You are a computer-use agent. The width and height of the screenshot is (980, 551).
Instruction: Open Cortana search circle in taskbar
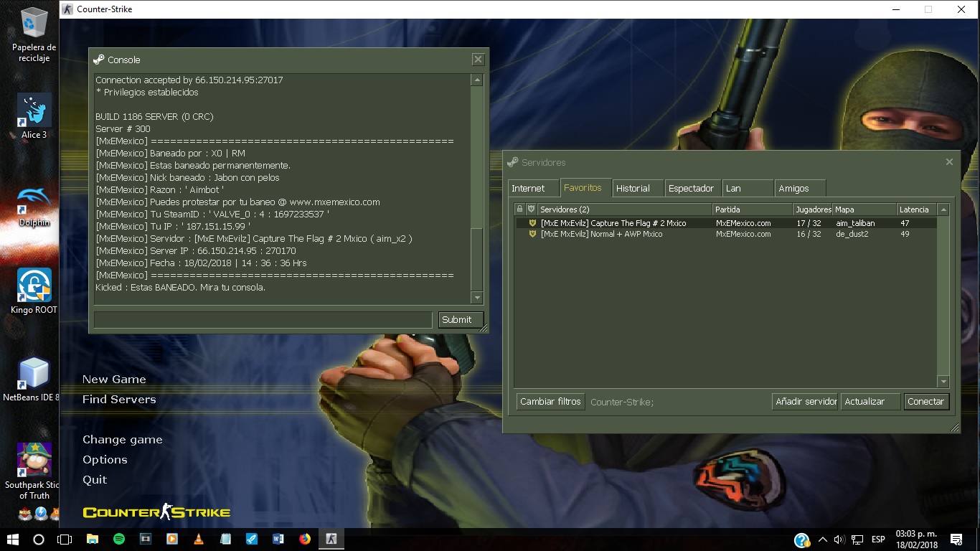click(39, 539)
